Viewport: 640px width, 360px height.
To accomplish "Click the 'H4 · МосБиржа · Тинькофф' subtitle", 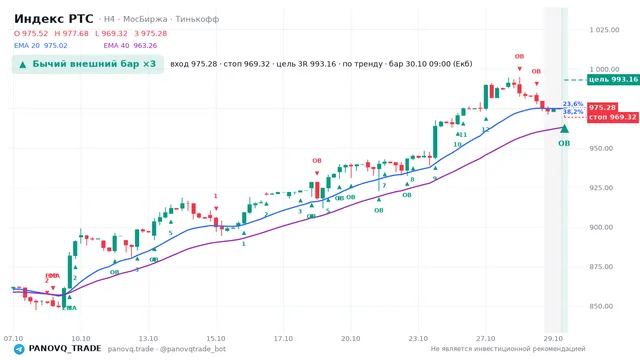I will pos(162,19).
